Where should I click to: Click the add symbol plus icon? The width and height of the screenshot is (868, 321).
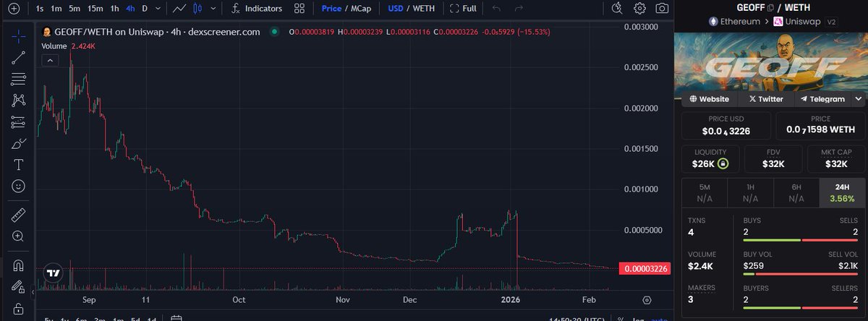click(x=12, y=9)
